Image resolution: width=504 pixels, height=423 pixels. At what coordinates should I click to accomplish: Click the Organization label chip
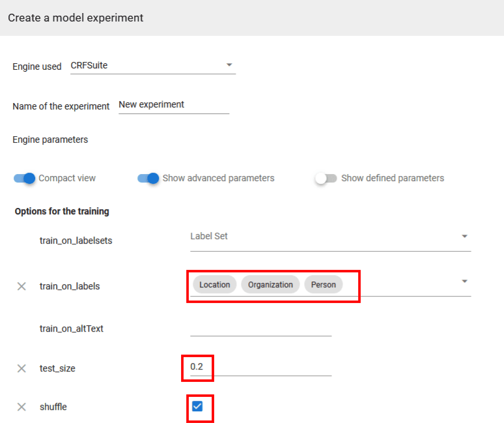point(270,285)
